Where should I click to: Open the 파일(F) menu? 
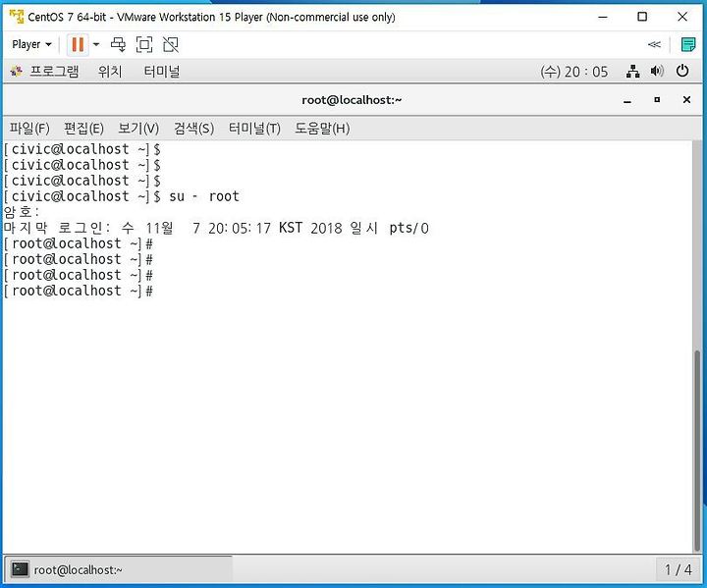coord(29,129)
